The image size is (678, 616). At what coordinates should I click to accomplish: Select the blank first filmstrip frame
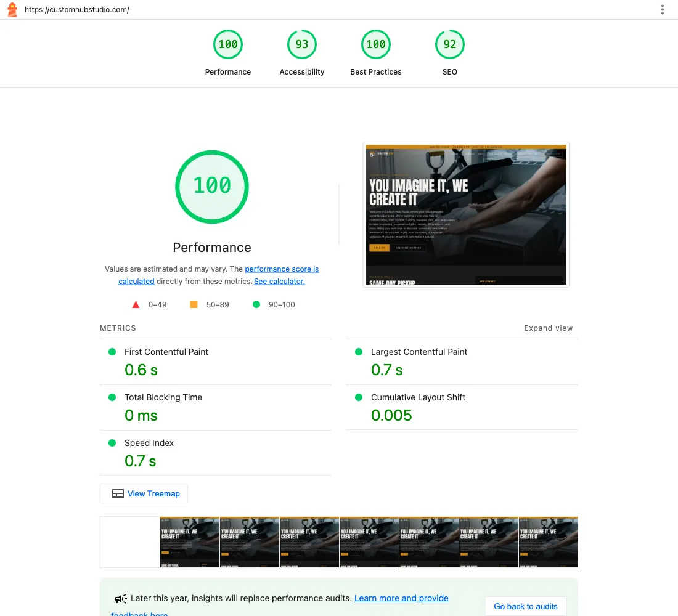point(130,542)
